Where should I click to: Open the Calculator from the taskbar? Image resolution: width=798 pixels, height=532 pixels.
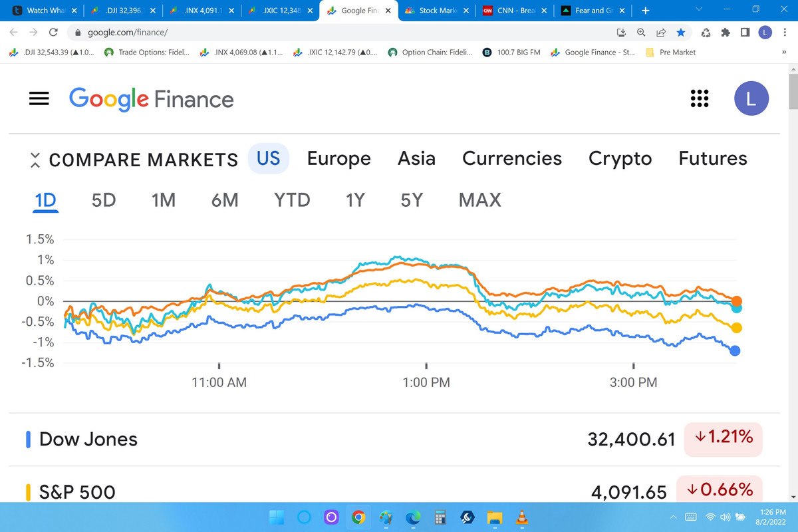point(439,517)
